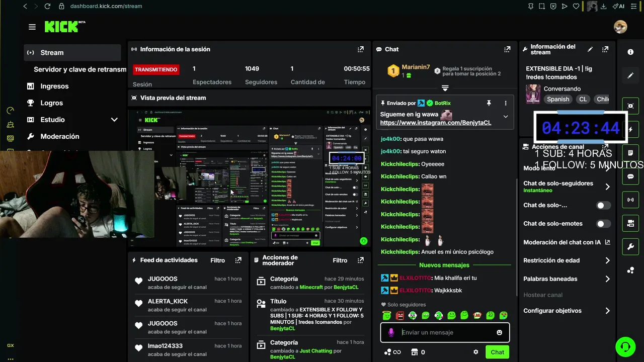This screenshot has height=362, width=644.
Task: Click the green Chat send button
Action: pyautogui.click(x=497, y=352)
